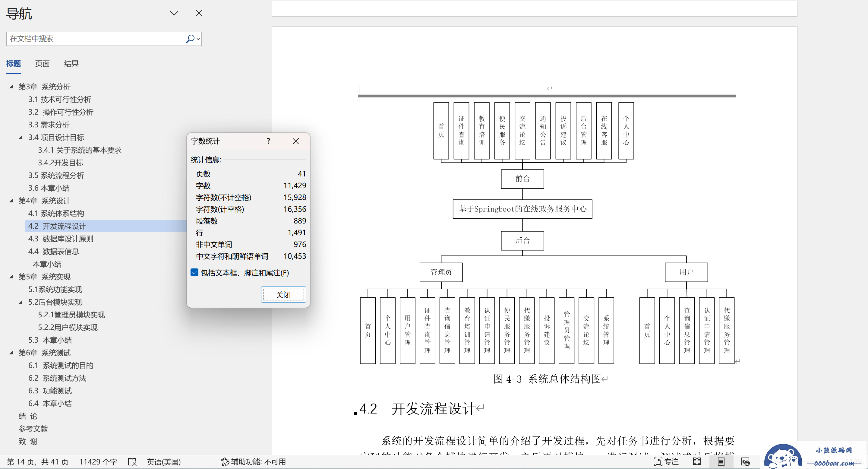
Task: Click the proofing check icon in status bar
Action: 132,461
